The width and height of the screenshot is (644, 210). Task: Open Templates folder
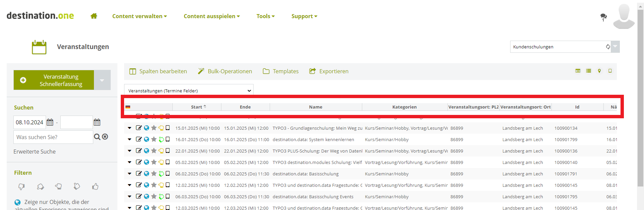pos(281,71)
